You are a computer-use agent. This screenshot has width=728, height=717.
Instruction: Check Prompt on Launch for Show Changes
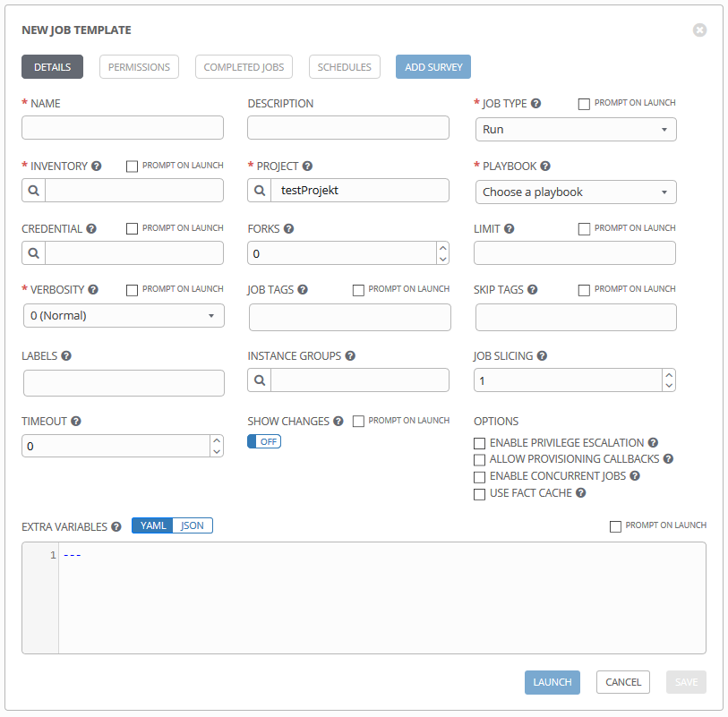(358, 422)
